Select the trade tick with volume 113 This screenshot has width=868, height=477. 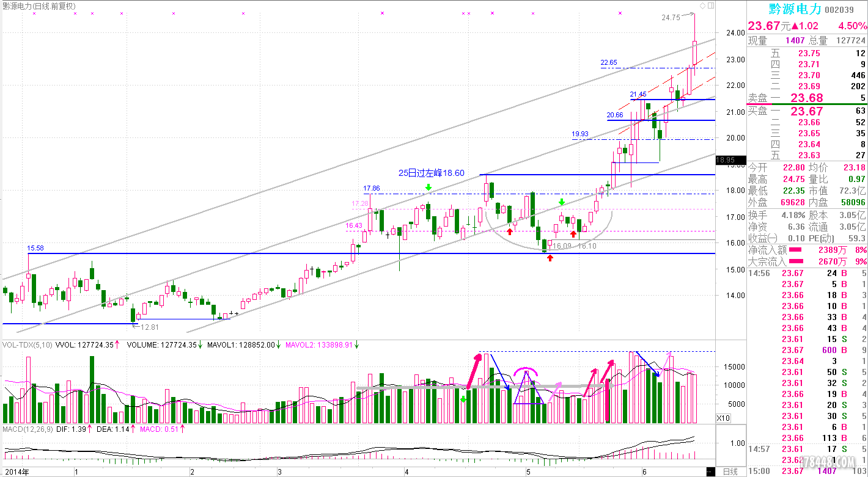coord(807,438)
